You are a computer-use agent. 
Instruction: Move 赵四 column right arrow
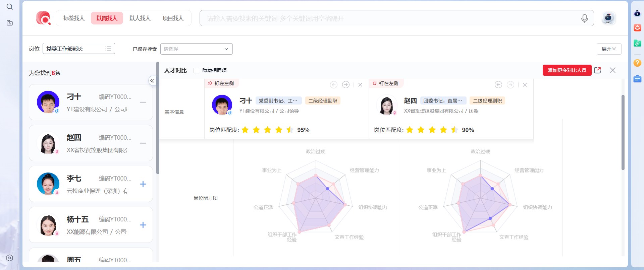point(511,85)
